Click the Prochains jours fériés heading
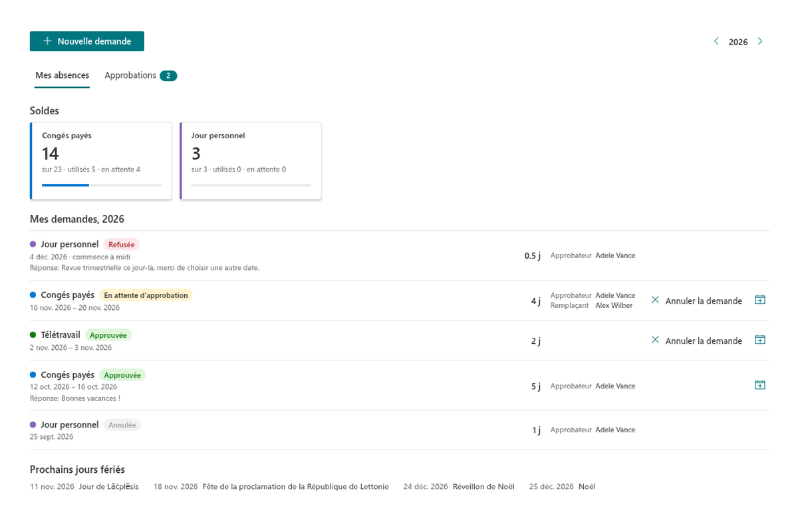 click(x=77, y=469)
